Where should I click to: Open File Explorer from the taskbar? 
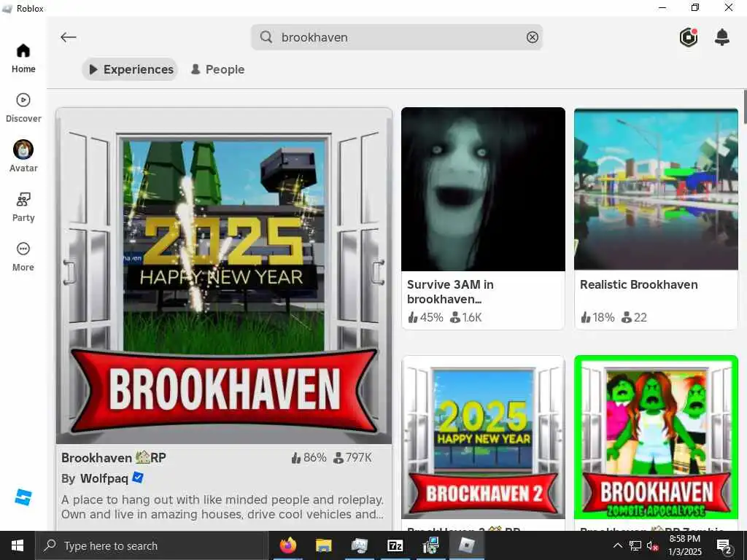(323, 545)
